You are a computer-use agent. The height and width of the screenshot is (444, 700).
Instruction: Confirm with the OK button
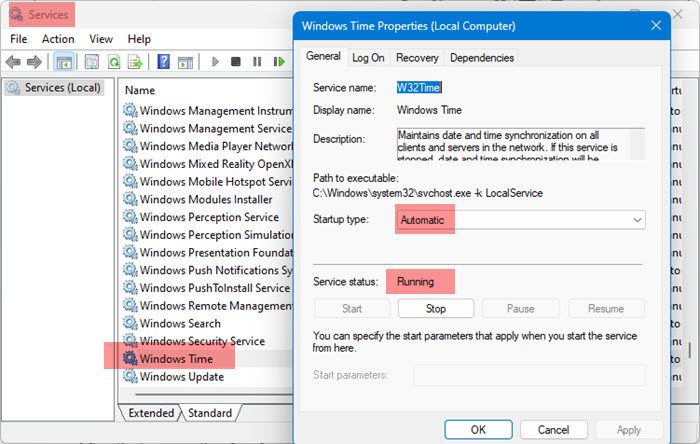tap(478, 429)
